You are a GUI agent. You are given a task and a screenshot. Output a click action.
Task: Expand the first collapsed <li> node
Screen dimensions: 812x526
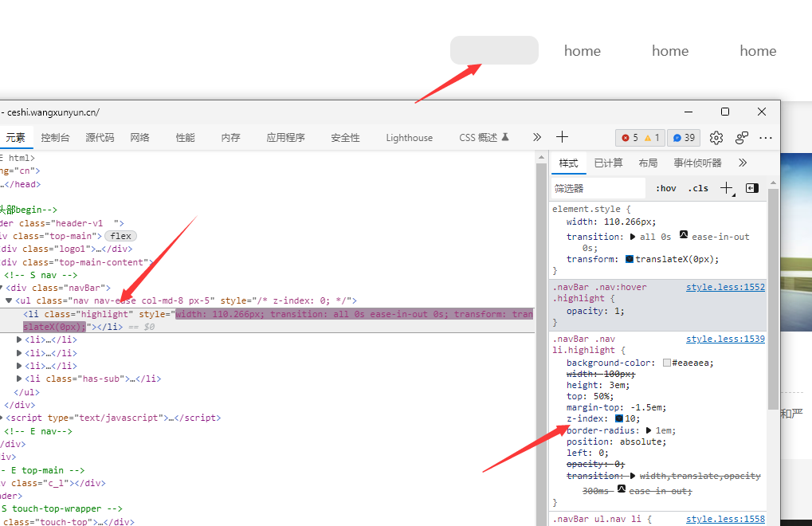(x=19, y=340)
